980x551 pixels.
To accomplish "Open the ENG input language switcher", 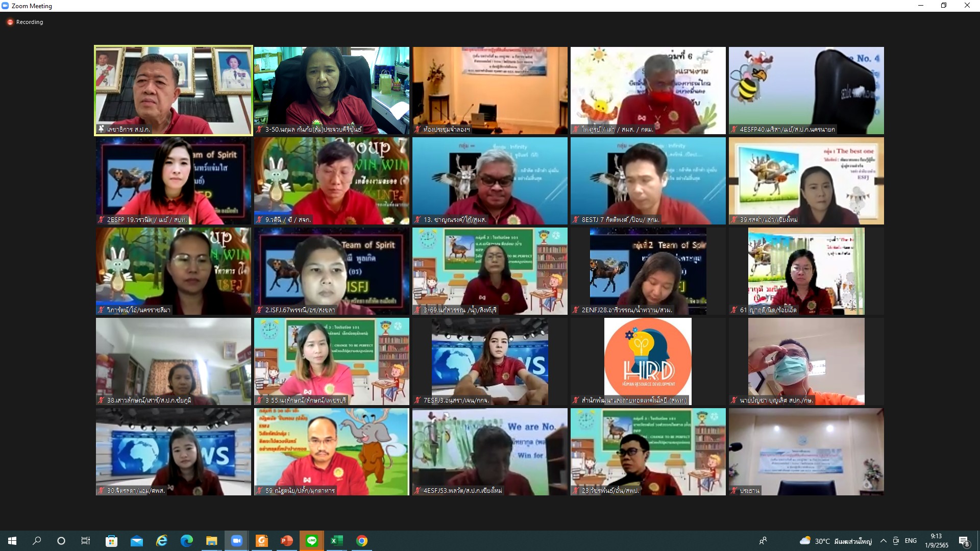I will pos(911,541).
